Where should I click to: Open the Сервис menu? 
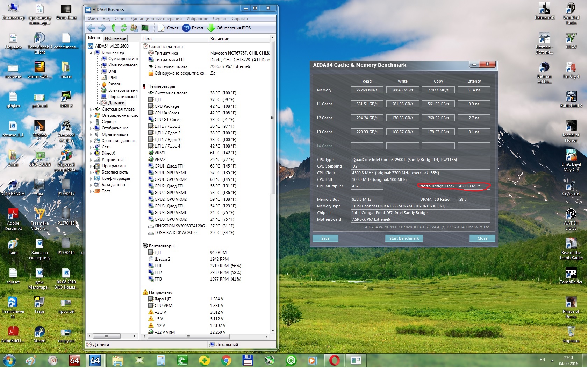coord(220,19)
